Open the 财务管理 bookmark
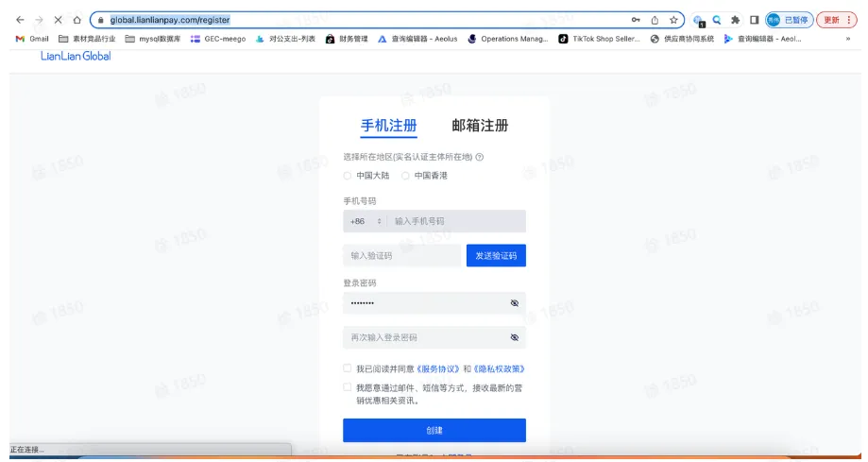The image size is (868, 462). point(347,39)
